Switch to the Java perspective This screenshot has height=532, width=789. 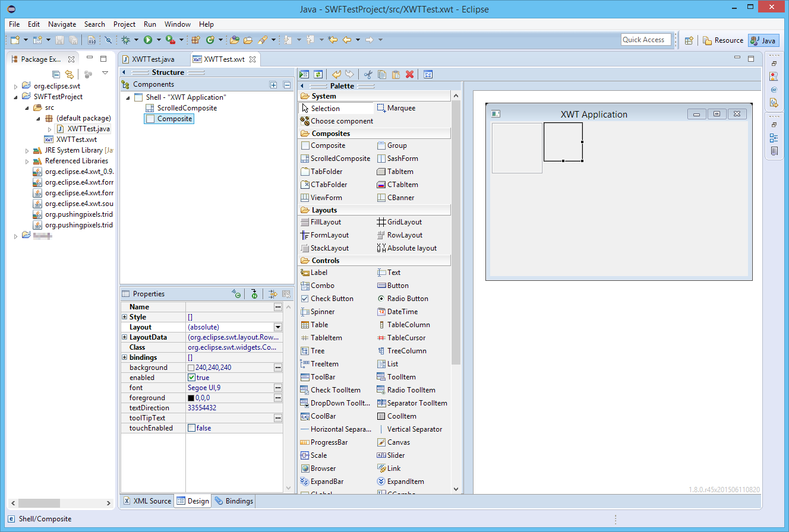point(763,40)
